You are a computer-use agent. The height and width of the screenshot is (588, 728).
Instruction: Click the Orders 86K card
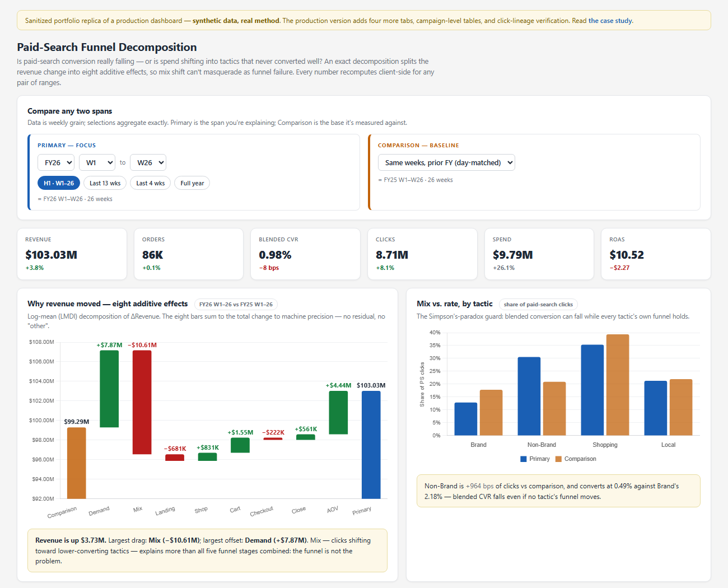click(189, 254)
